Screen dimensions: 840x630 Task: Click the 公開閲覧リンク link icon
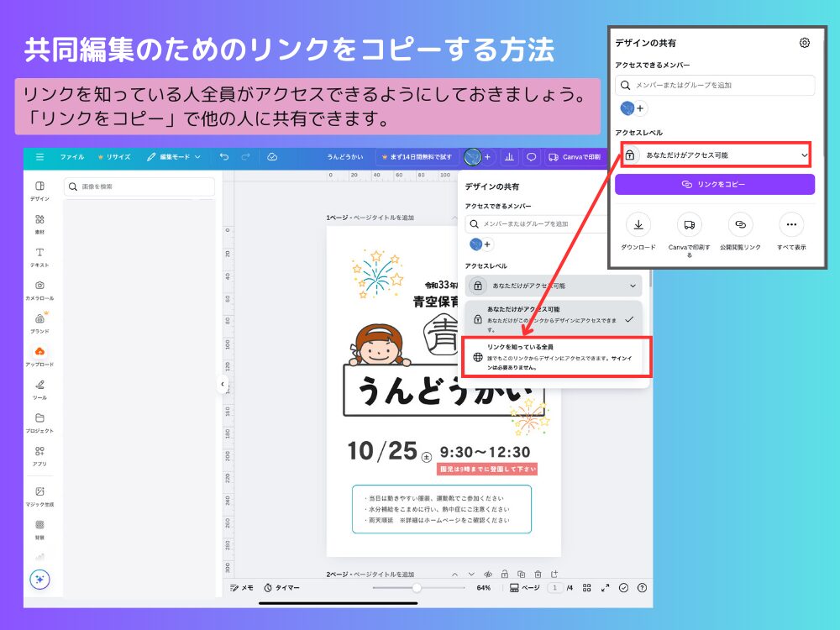(740, 224)
